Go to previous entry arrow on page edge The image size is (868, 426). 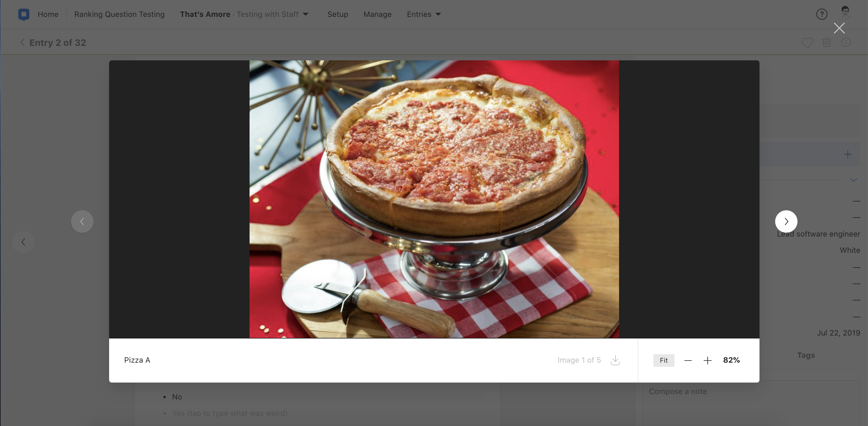[x=23, y=242]
